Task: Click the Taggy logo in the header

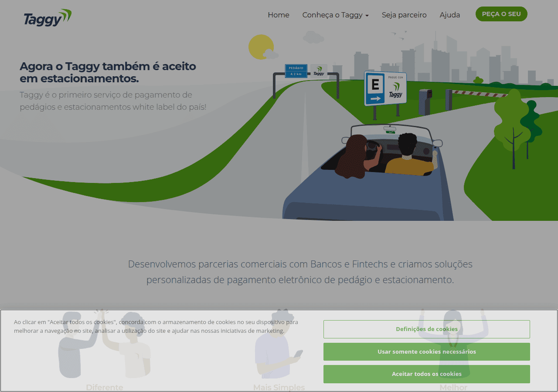Action: tap(48, 17)
